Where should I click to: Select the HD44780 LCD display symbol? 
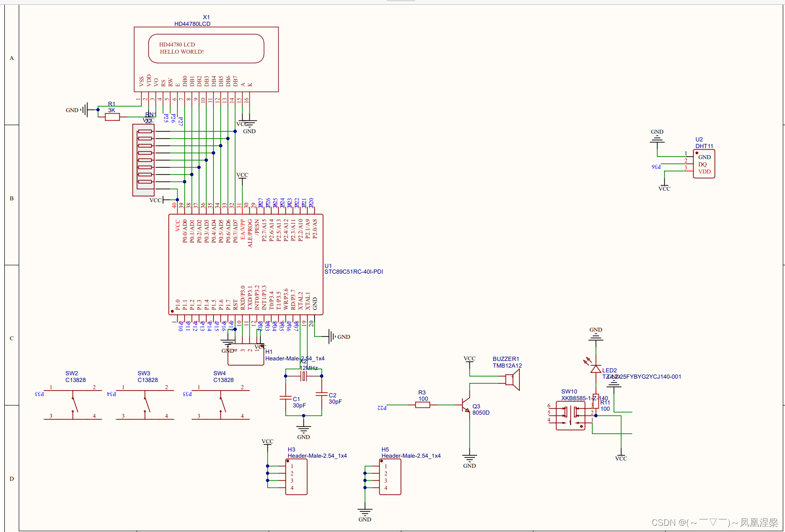206,59
